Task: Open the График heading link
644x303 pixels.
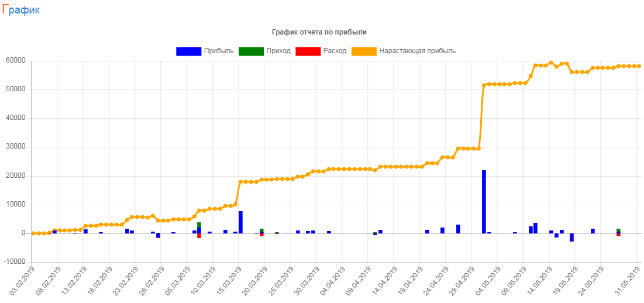Action: click(x=21, y=10)
